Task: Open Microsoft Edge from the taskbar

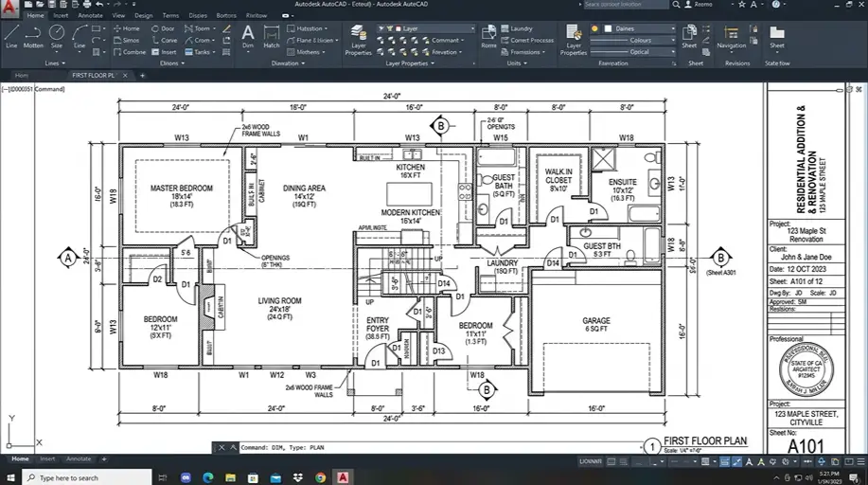Action: 208,477
